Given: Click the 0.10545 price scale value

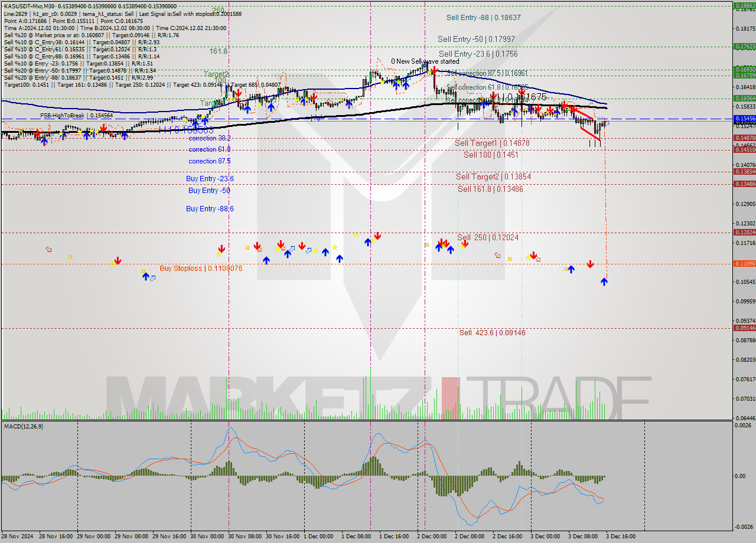Looking at the screenshot, I should (x=745, y=282).
